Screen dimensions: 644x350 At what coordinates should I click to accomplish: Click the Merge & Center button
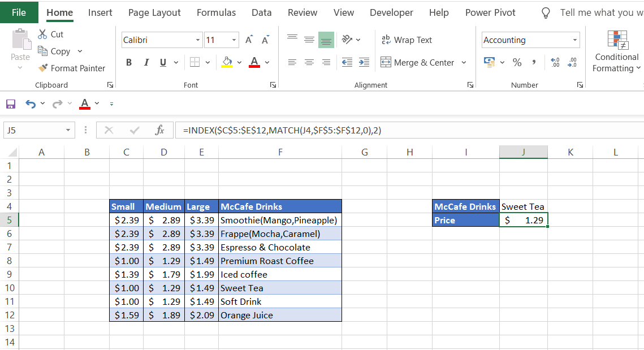click(x=418, y=62)
